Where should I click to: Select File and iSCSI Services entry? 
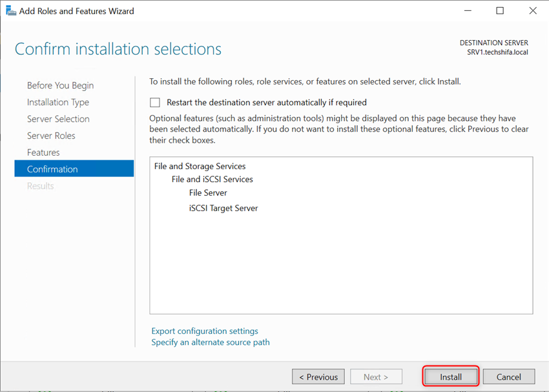pyautogui.click(x=212, y=180)
